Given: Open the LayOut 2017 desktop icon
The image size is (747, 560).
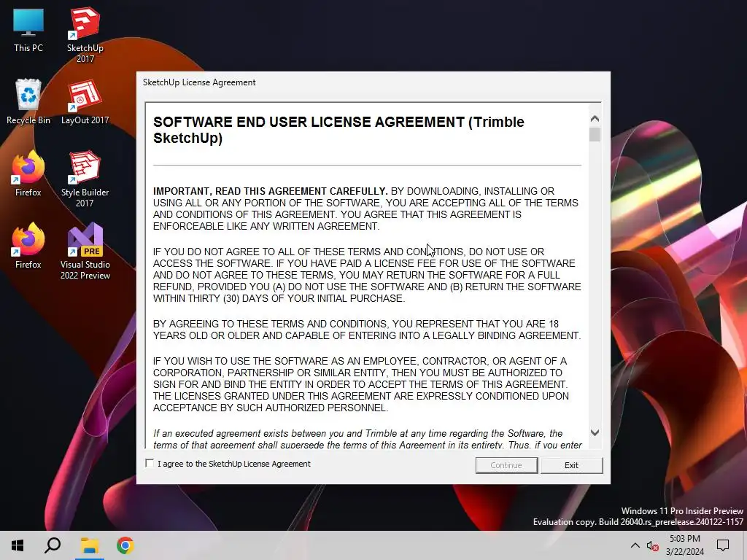Looking at the screenshot, I should click(x=85, y=103).
